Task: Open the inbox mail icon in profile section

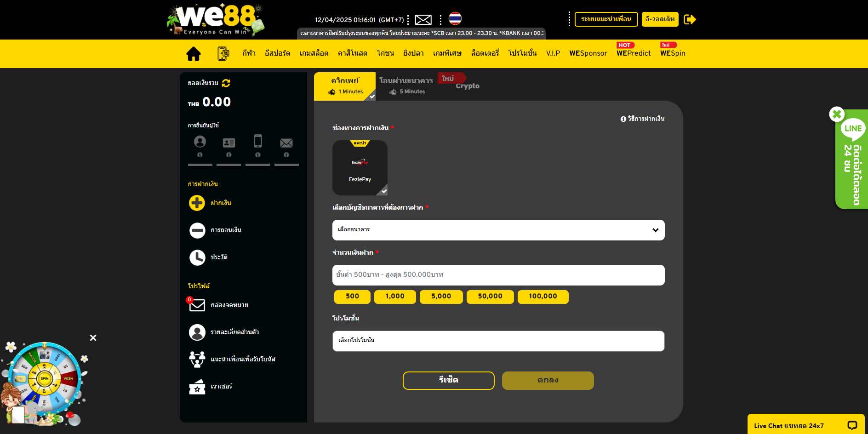Action: click(x=197, y=305)
